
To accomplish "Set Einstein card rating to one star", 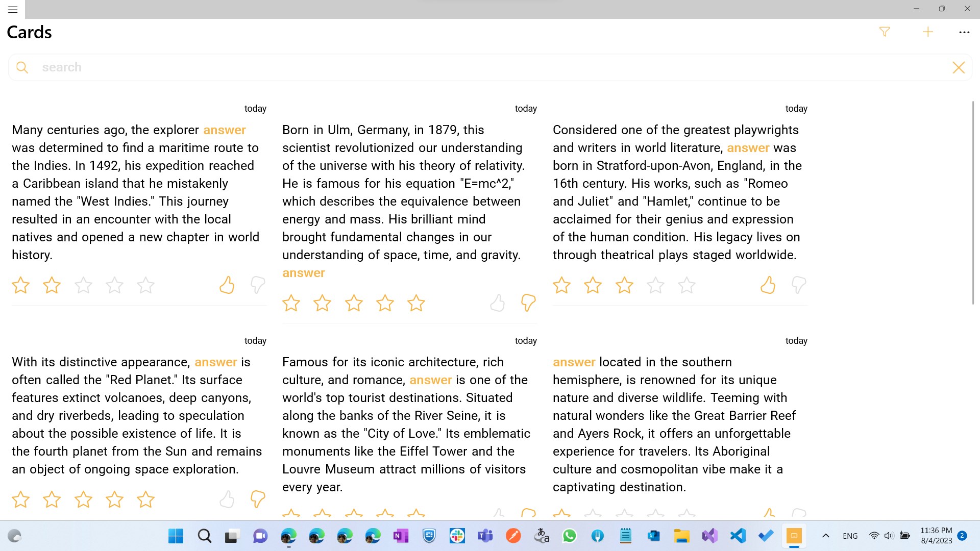I will (291, 303).
